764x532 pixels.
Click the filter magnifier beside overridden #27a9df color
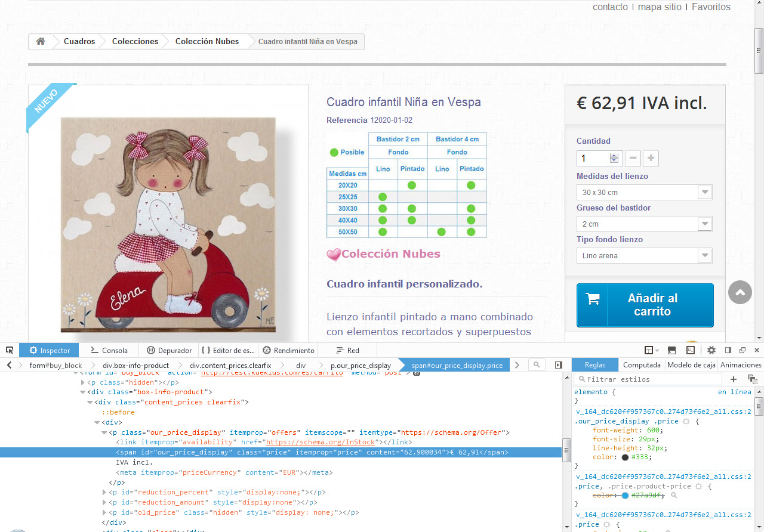(x=674, y=496)
